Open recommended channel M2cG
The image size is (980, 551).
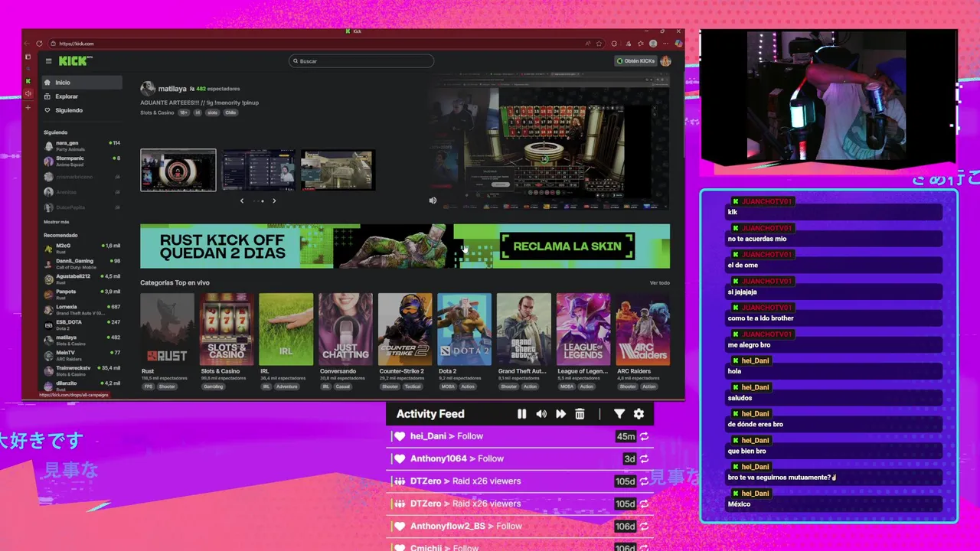click(x=82, y=248)
